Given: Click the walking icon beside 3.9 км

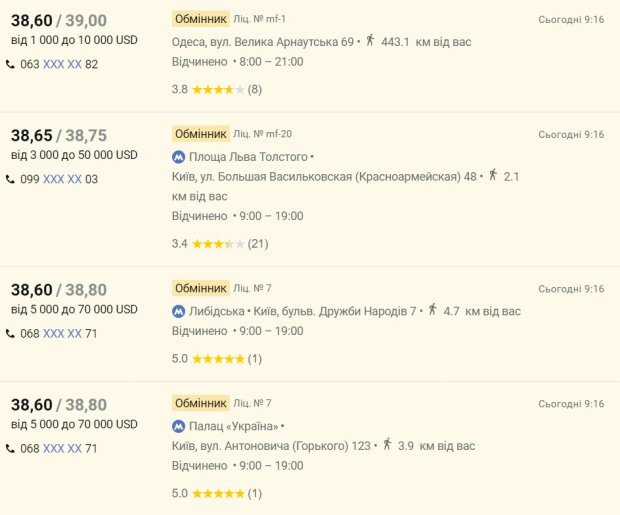Looking at the screenshot, I should [x=386, y=445].
